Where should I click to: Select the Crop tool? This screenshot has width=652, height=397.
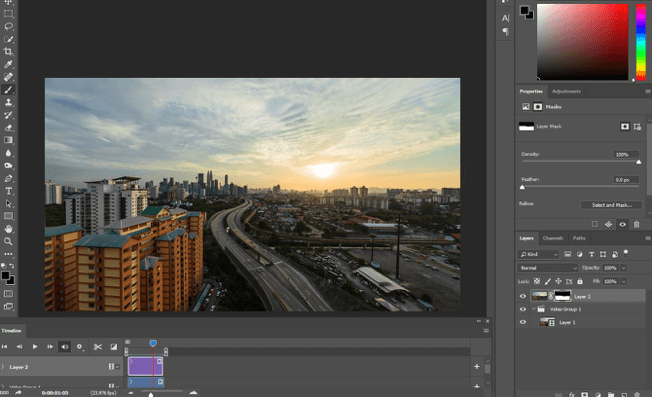8,52
